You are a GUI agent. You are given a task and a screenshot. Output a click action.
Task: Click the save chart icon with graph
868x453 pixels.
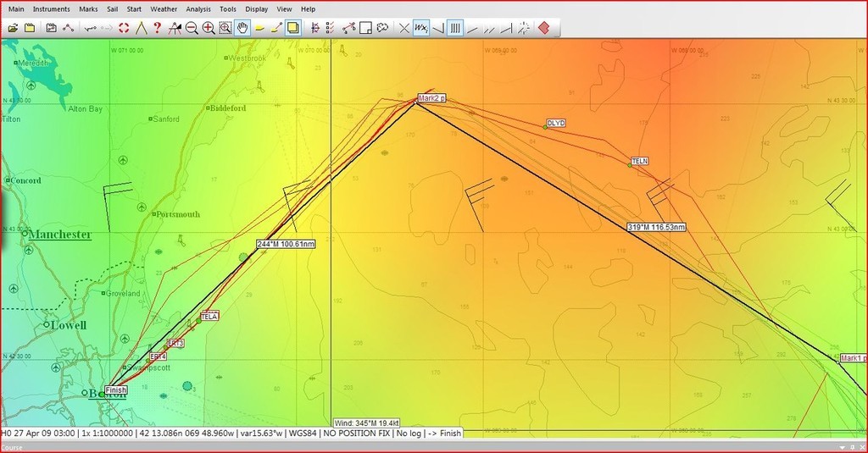[52, 28]
